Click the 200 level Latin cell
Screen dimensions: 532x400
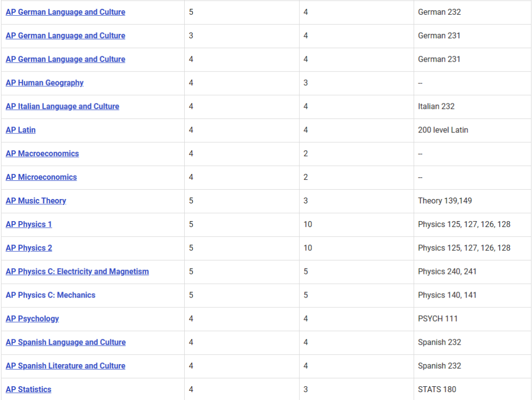pyautogui.click(x=443, y=131)
